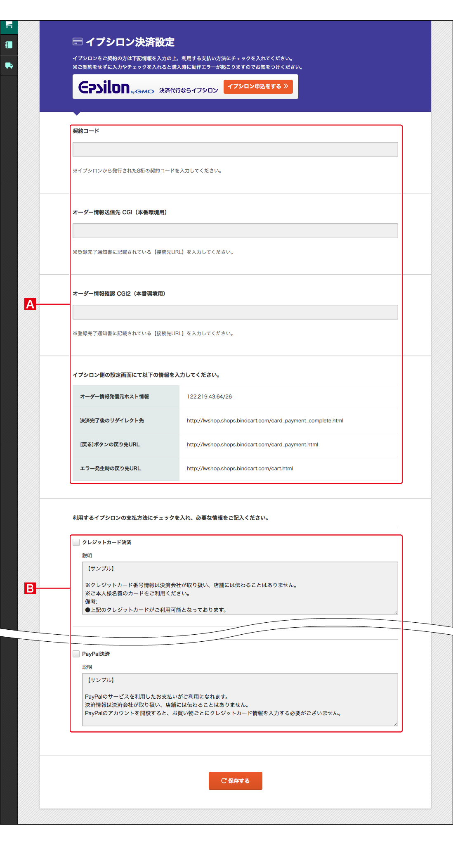Click the 決済代行ならイプシロン banner text
Viewport: 453px width, 868px height.
tap(189, 90)
